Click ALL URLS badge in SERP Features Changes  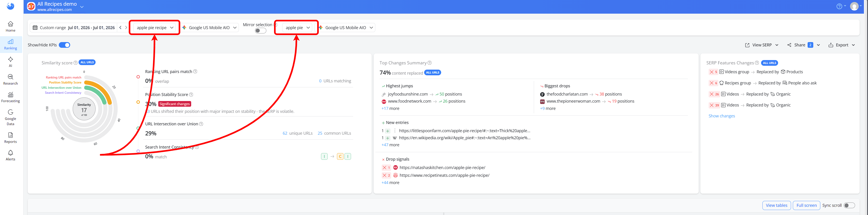pyautogui.click(x=769, y=63)
